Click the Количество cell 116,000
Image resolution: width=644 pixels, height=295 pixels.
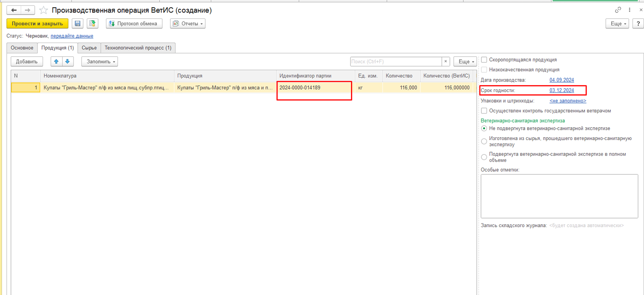tap(401, 88)
